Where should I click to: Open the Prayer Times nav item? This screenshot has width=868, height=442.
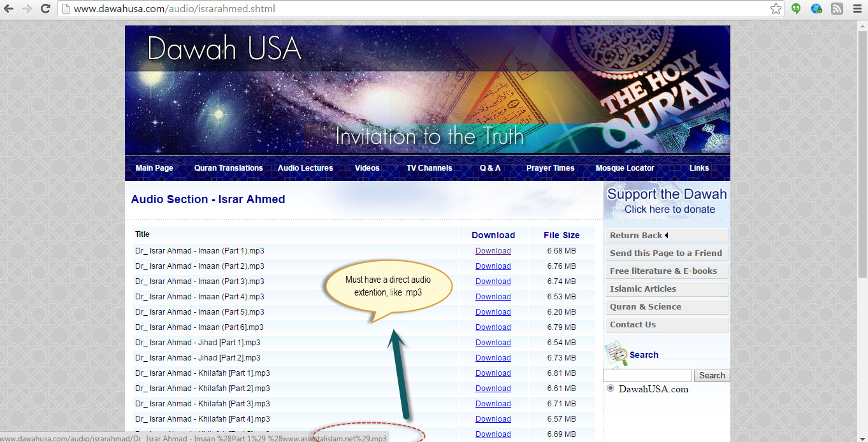click(x=551, y=168)
